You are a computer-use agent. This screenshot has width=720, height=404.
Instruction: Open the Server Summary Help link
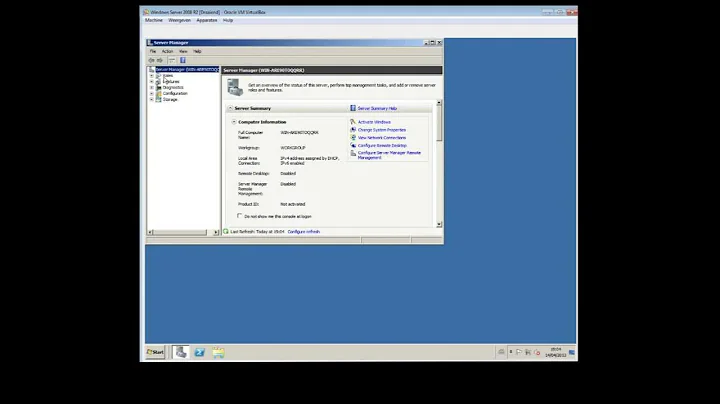click(377, 108)
